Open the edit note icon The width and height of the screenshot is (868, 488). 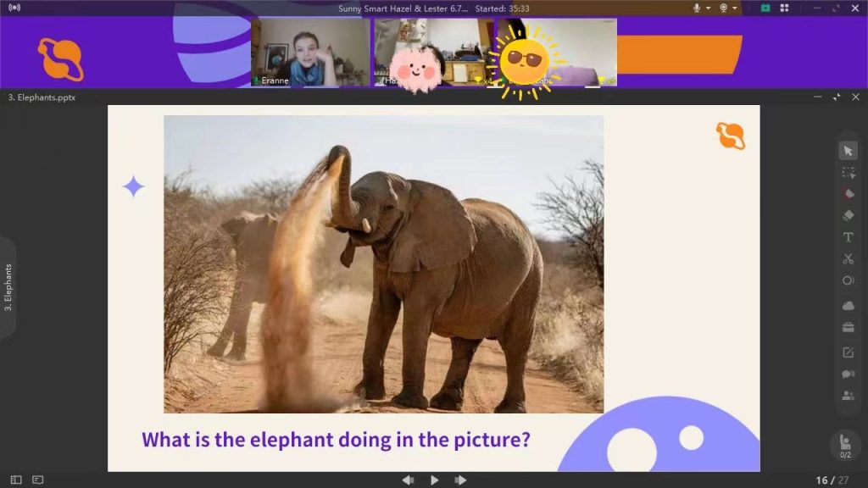coord(848,352)
